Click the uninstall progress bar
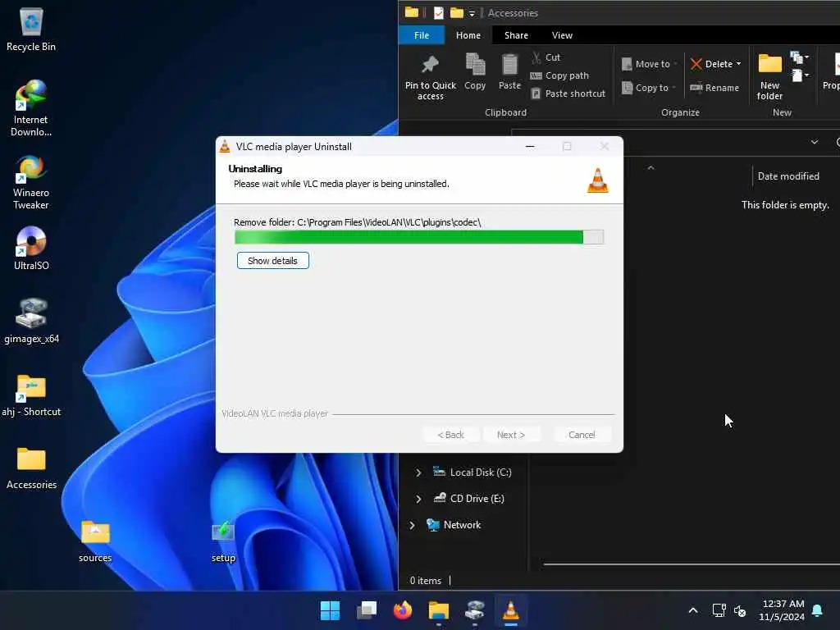Image resolution: width=840 pixels, height=630 pixels. coord(419,237)
